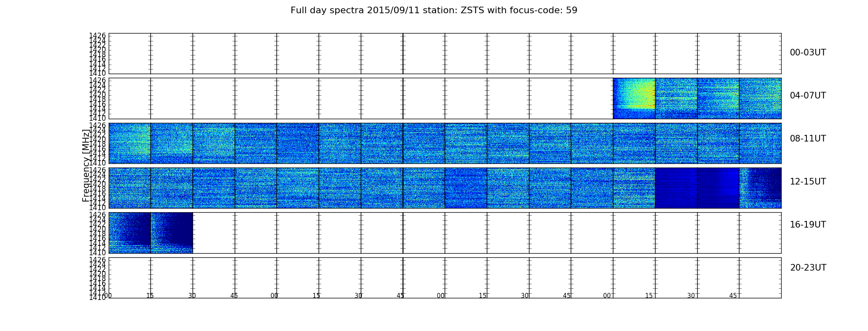
Task: Select the '00-03UT' row label
Action: [x=808, y=53]
